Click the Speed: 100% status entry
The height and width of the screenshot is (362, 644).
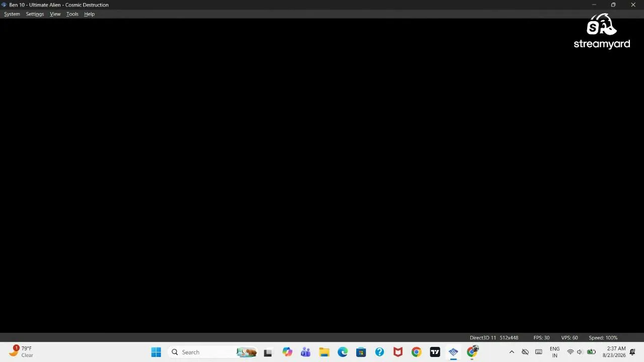pos(603,338)
